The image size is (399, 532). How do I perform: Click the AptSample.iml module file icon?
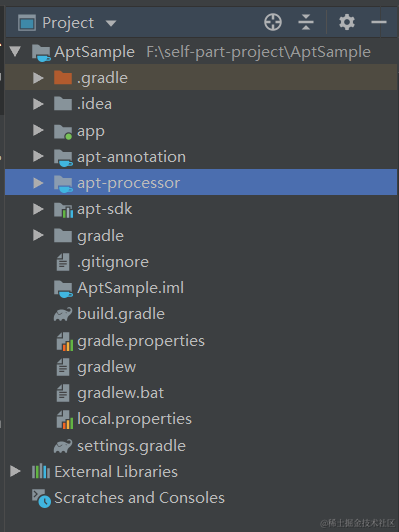click(x=63, y=289)
